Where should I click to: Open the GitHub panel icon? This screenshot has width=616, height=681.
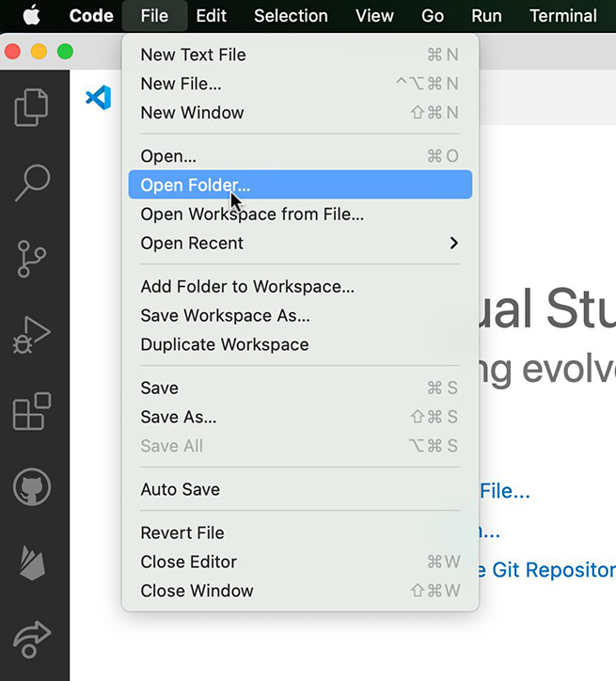click(32, 487)
